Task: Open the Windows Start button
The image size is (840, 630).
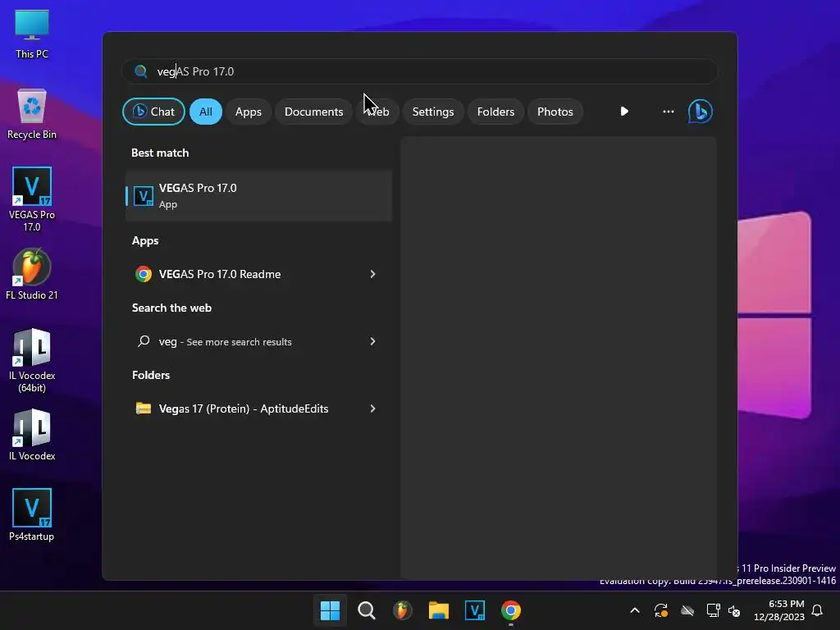Action: pos(330,610)
